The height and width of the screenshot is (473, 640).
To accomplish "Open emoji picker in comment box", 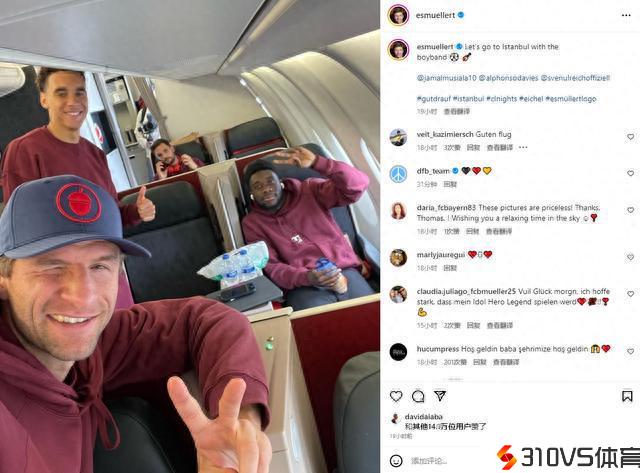I will tap(396, 461).
